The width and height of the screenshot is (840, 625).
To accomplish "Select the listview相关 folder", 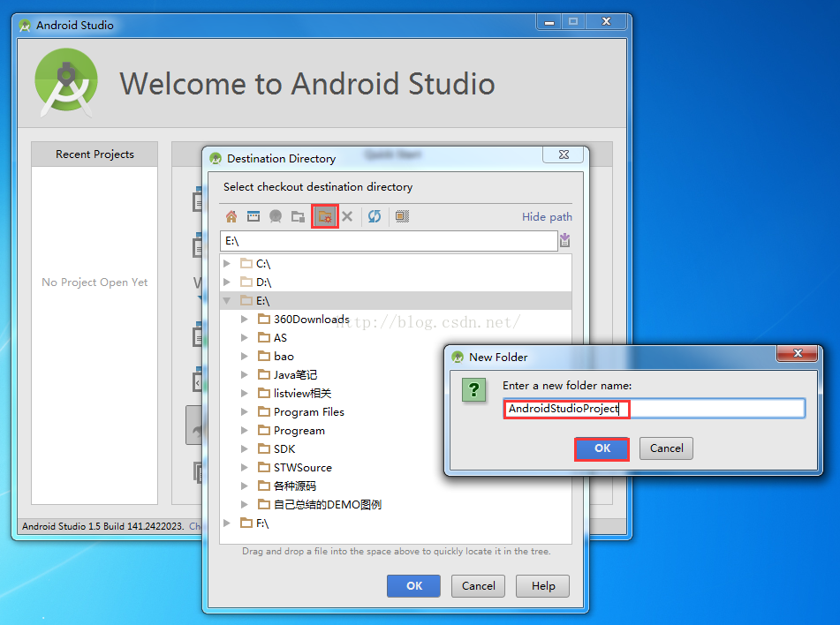I will 295,393.
